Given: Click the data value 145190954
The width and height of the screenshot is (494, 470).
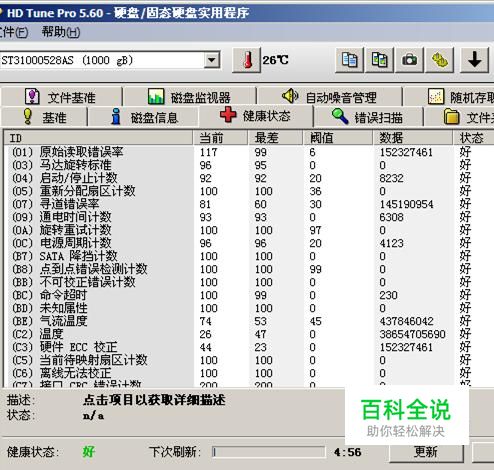Looking at the screenshot, I should [407, 204].
